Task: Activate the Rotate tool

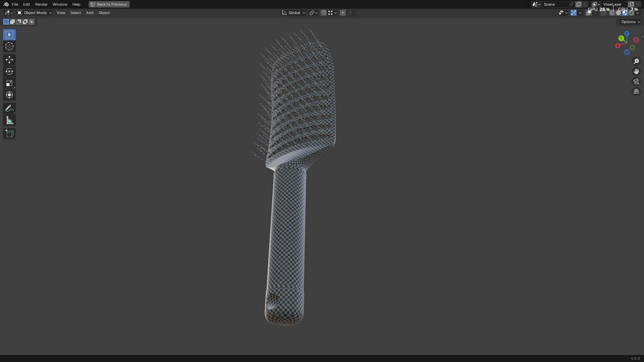Action: tap(9, 71)
